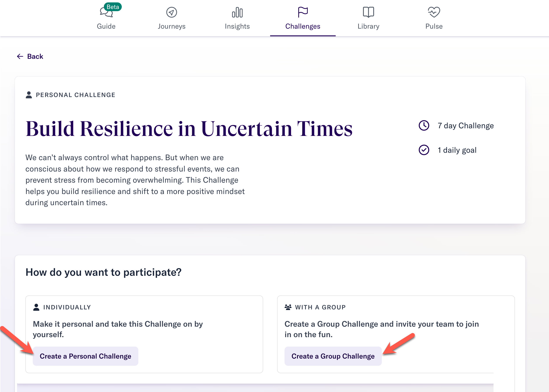Switch to the Library tab label
Image resolution: width=549 pixels, height=392 pixels.
pos(368,26)
